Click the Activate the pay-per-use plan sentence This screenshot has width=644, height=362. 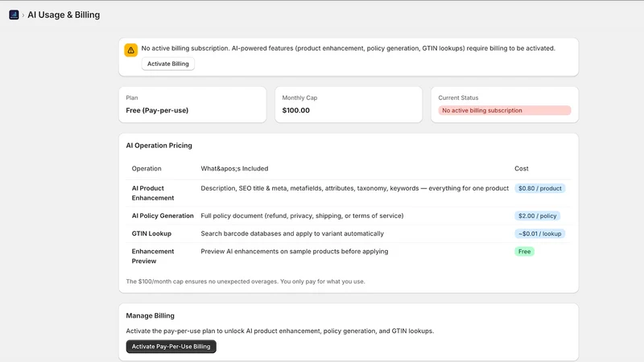pos(279,331)
